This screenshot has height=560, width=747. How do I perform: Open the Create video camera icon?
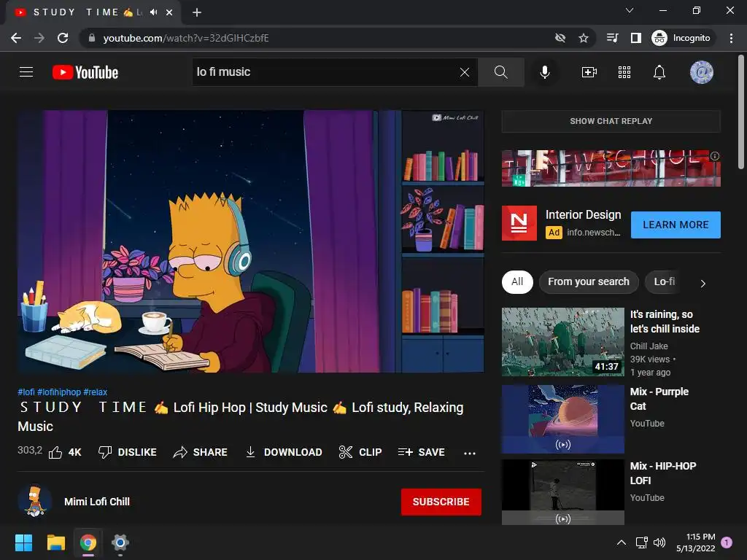[589, 72]
